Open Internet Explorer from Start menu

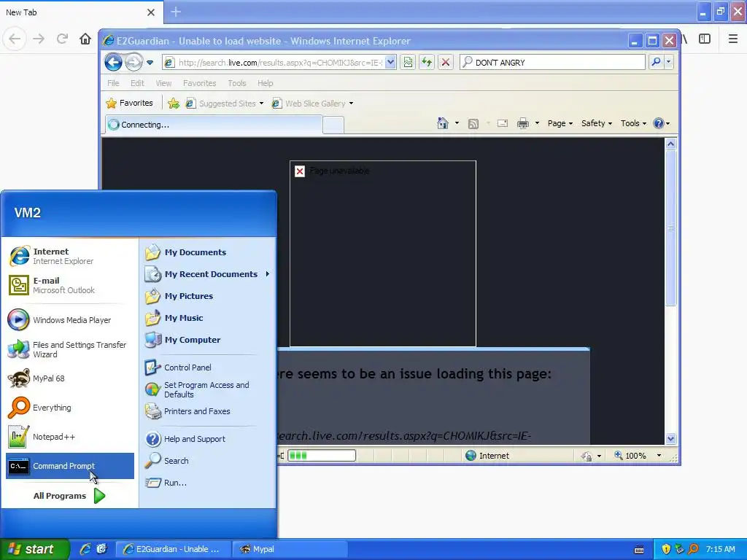click(x=70, y=256)
